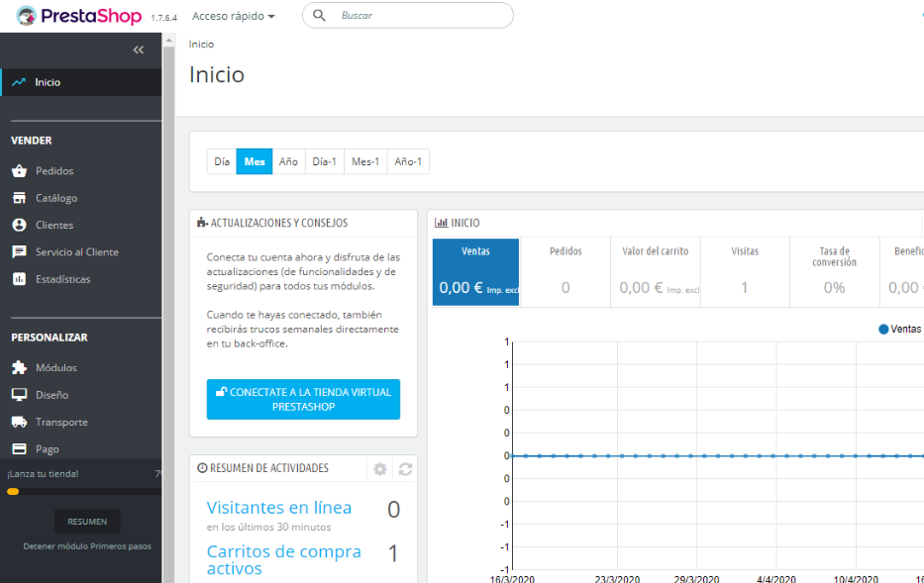
Task: Select the Año-1 period tab
Action: click(x=408, y=160)
